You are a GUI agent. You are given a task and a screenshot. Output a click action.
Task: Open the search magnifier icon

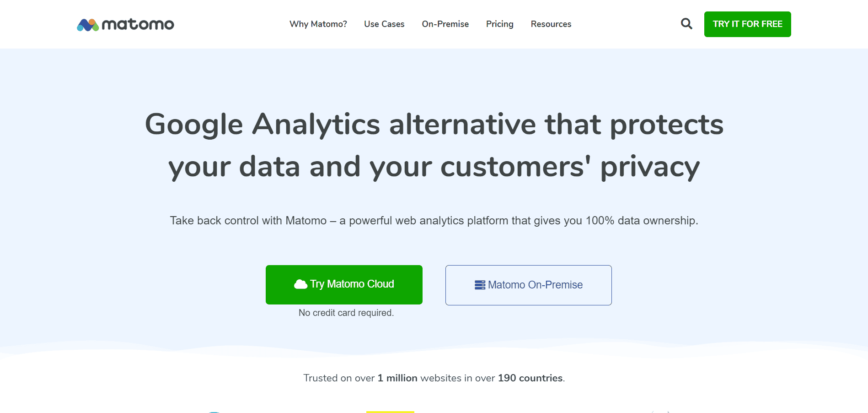[686, 24]
